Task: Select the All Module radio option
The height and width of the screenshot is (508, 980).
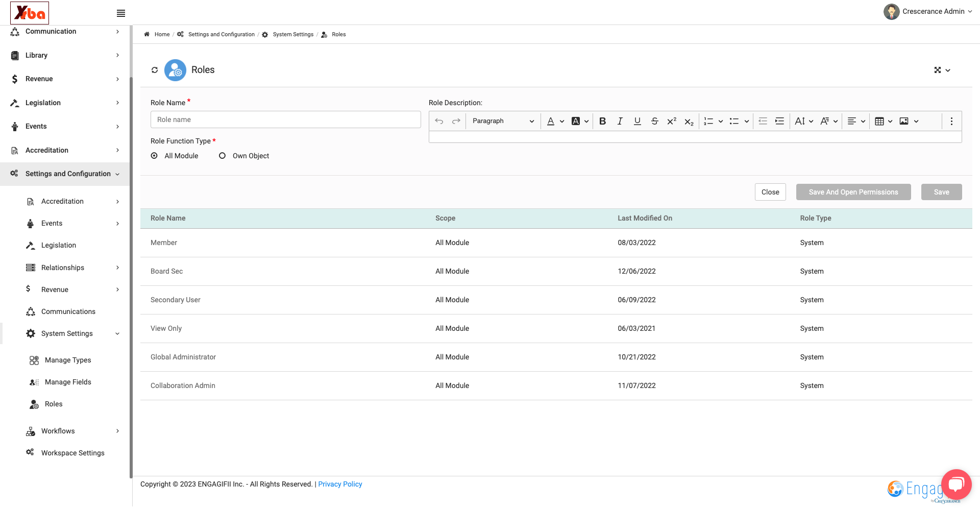Action: (x=154, y=156)
